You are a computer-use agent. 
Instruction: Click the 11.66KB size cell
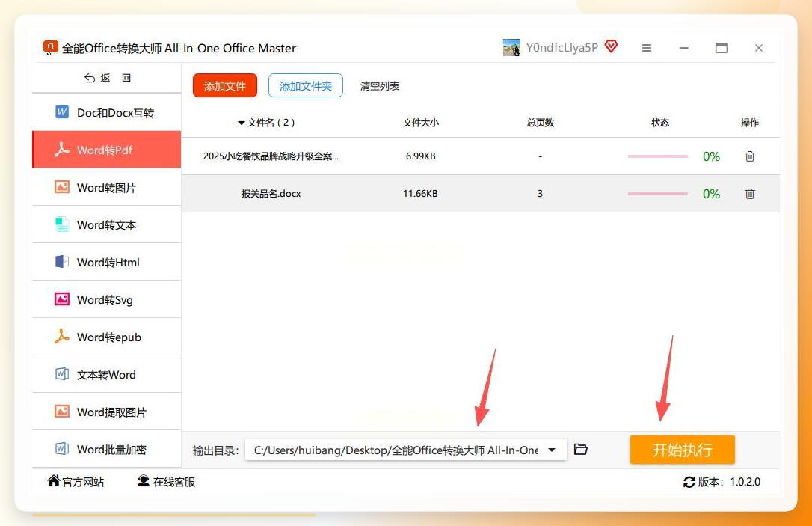pos(420,193)
